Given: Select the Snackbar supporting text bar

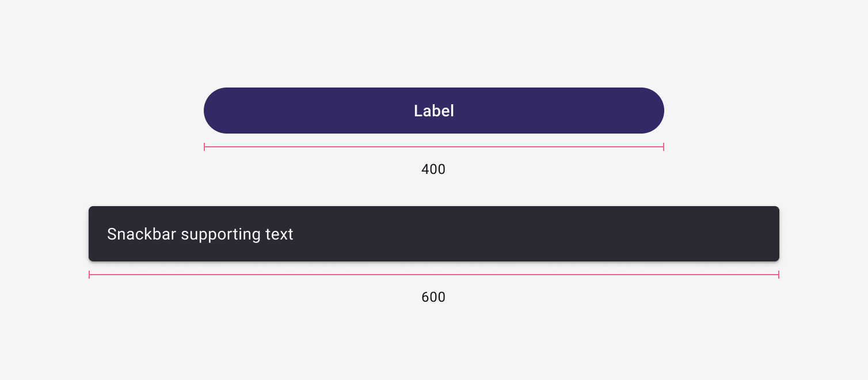Looking at the screenshot, I should (x=434, y=233).
